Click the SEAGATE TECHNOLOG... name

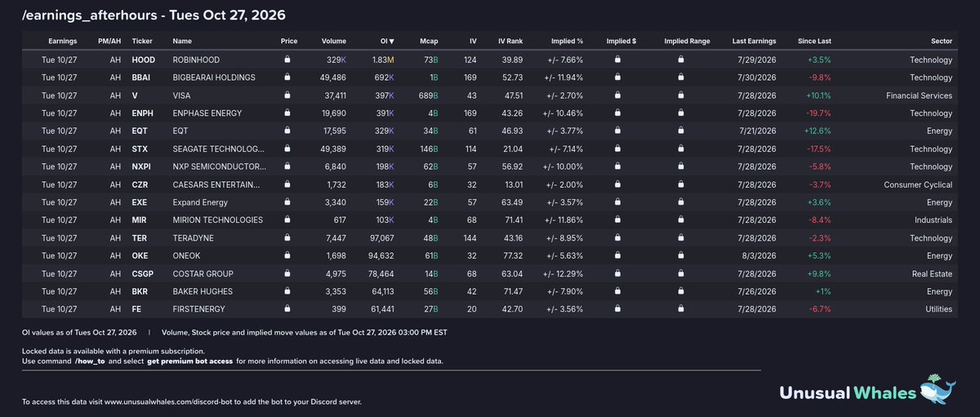pyautogui.click(x=219, y=149)
